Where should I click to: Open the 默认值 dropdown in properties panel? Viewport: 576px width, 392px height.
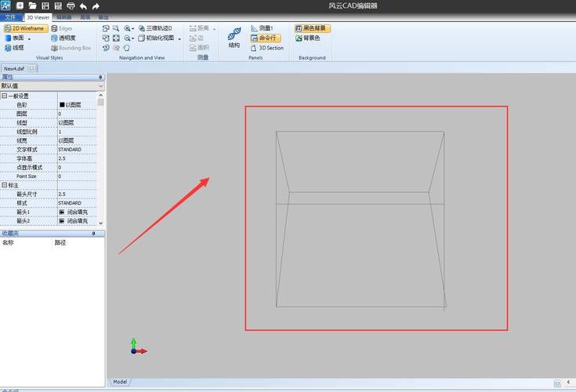101,85
